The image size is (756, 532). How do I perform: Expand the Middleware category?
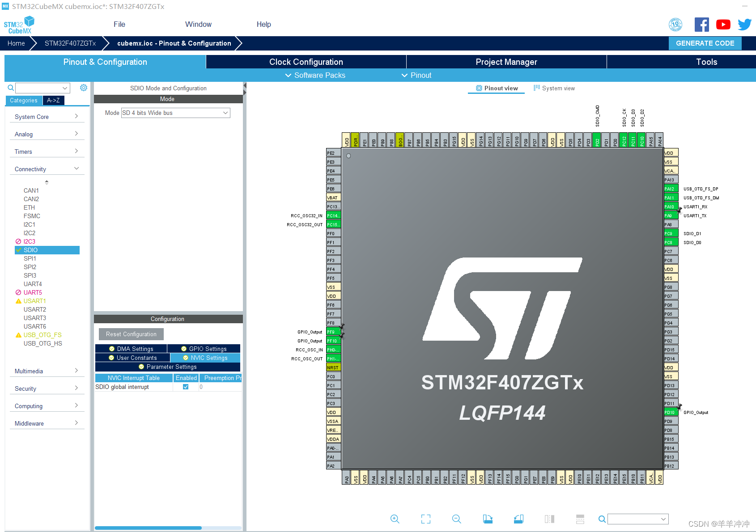pyautogui.click(x=47, y=423)
